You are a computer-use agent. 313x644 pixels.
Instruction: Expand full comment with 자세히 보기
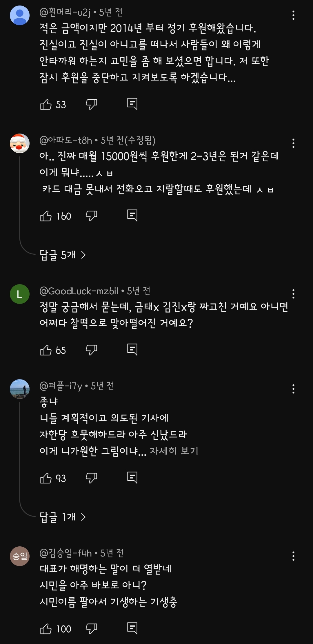[174, 451]
